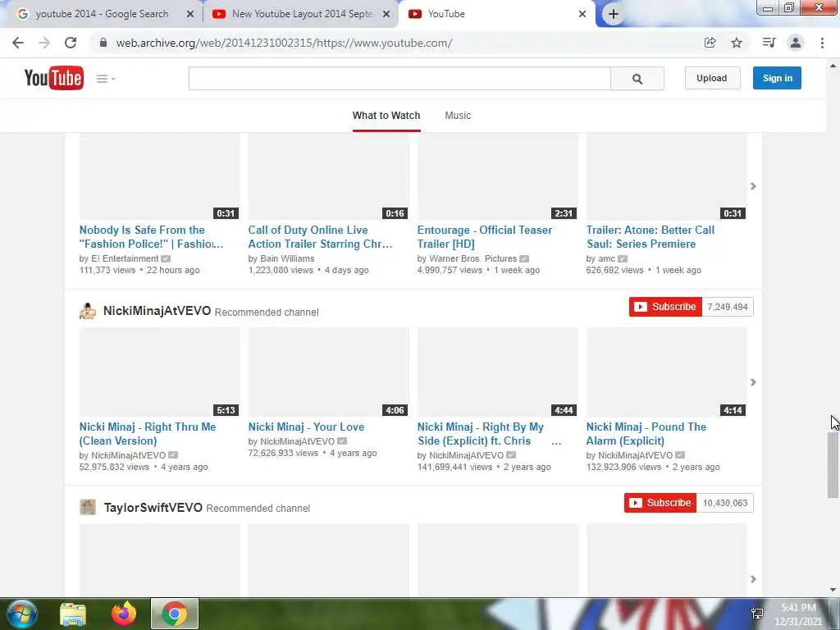Click the amc uploader link
Screen dimensions: 840x630
(x=606, y=258)
